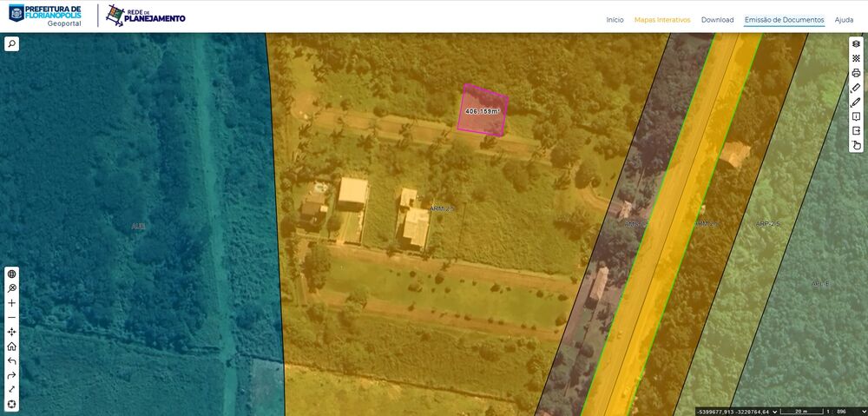
Task: Click the globe icon in left toolbar
Action: pos(11,274)
